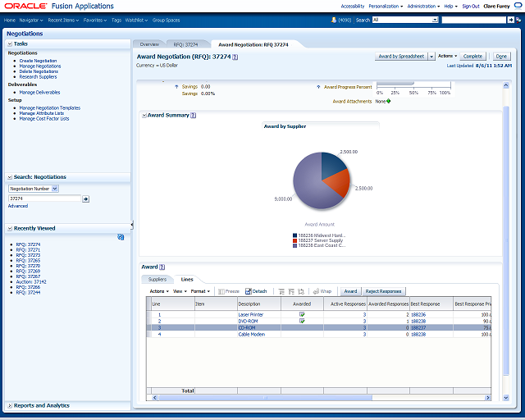Image resolution: width=525 pixels, height=420 pixels.
Task: Click Award by Spreadsheet button
Action: click(x=401, y=57)
